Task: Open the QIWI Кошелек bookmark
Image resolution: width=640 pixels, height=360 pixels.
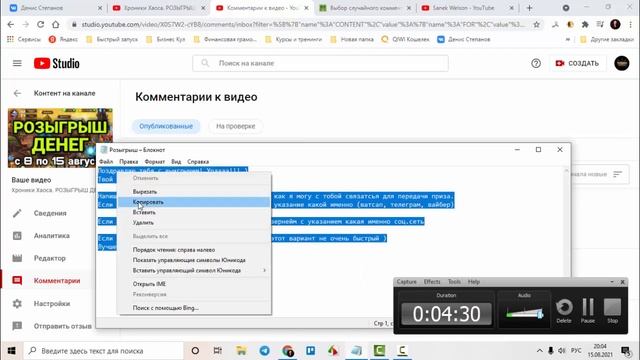Action: (x=405, y=39)
